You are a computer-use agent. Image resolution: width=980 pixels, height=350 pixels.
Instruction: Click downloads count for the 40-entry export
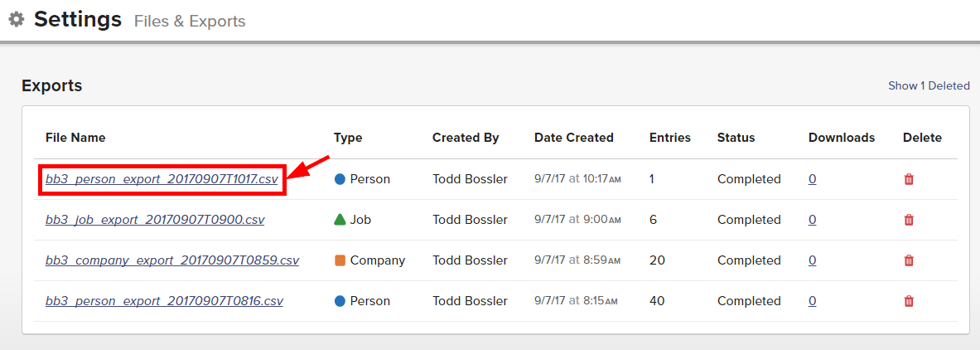pyautogui.click(x=812, y=301)
